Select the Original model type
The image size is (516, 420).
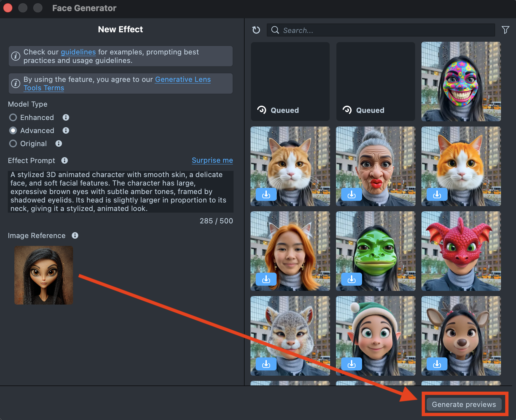13,143
